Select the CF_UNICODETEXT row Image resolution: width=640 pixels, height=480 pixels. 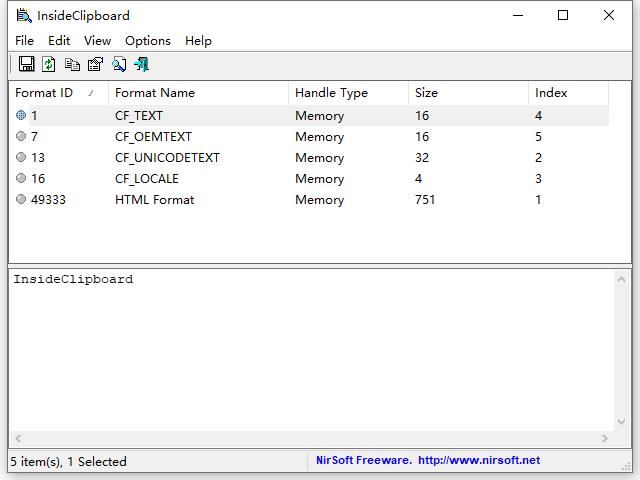(x=167, y=158)
